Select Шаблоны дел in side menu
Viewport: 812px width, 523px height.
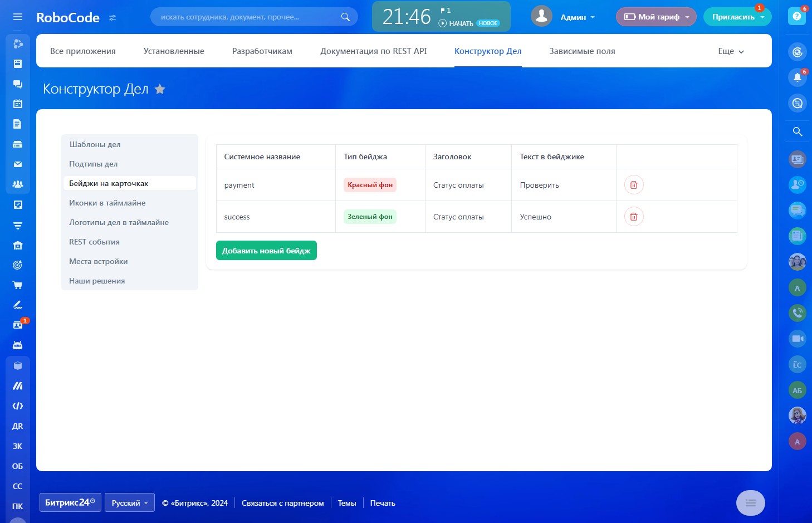(x=95, y=144)
